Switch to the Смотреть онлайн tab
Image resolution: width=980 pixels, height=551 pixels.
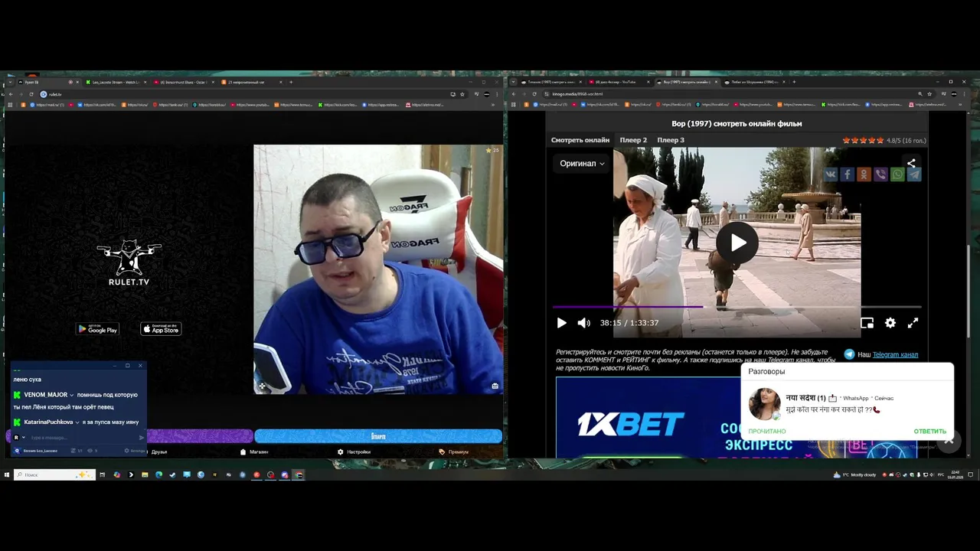[x=580, y=140]
